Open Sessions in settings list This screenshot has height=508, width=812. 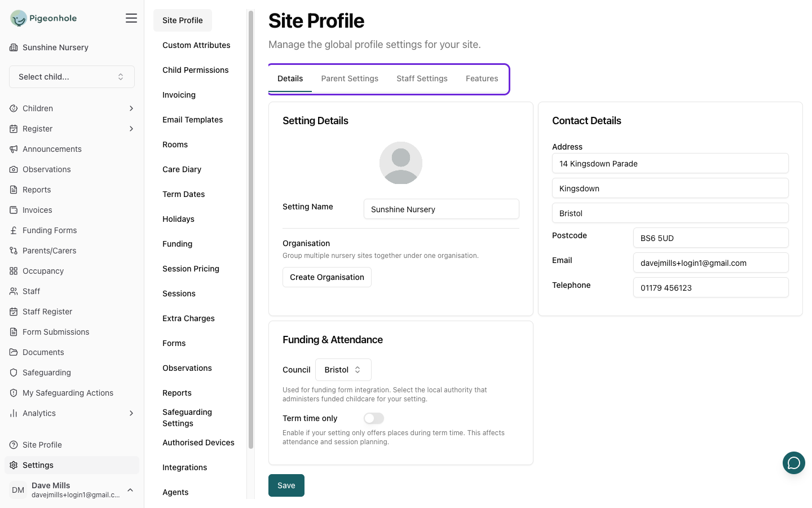[x=179, y=294]
